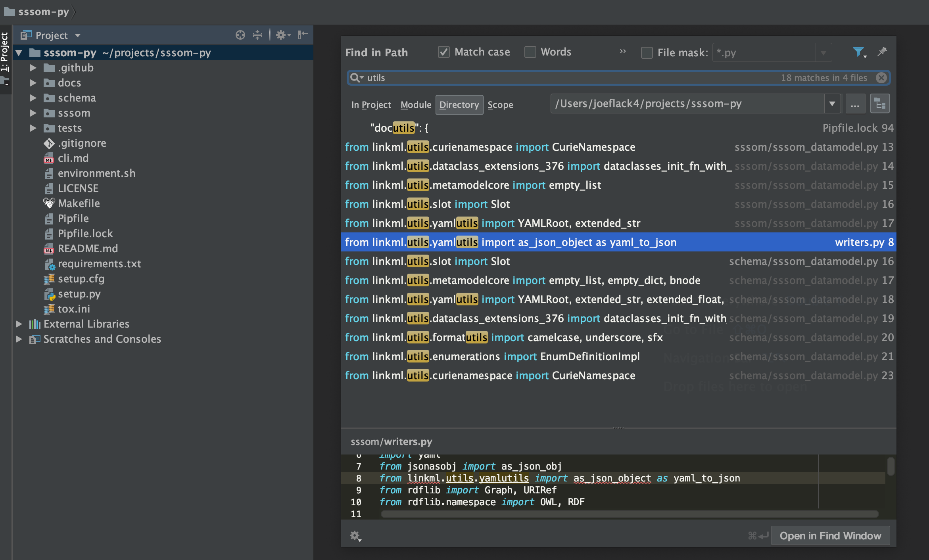Uncheck the Match case checkbox
Screen dimensions: 929x560
[x=443, y=52]
